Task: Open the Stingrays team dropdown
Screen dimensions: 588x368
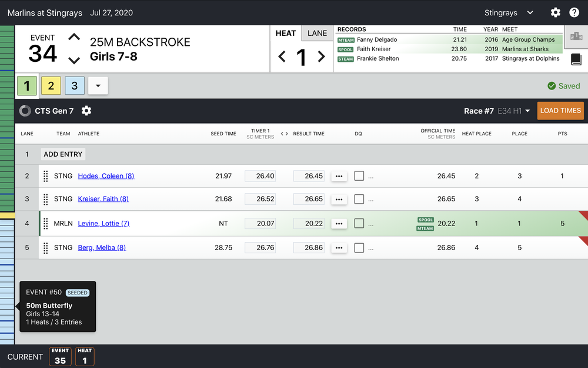Action: tap(509, 13)
